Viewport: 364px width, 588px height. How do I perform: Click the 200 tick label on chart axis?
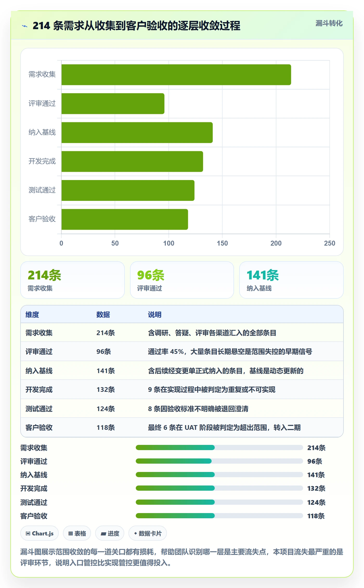click(x=276, y=243)
